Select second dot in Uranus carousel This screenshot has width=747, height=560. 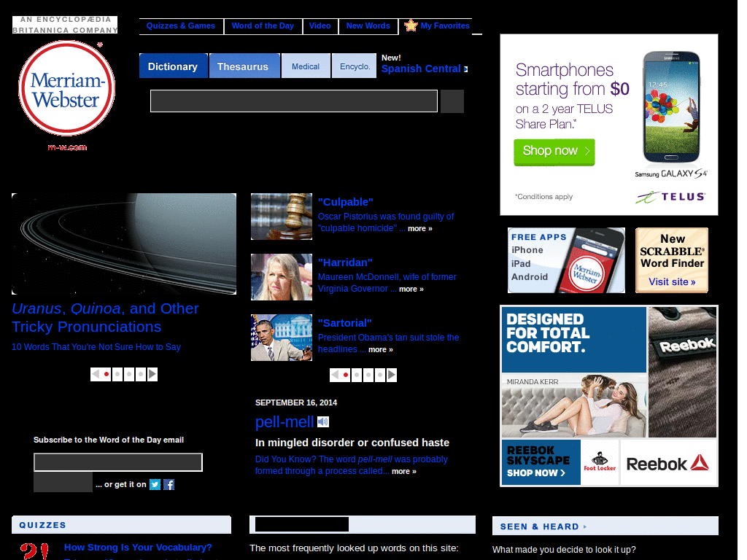click(x=117, y=374)
